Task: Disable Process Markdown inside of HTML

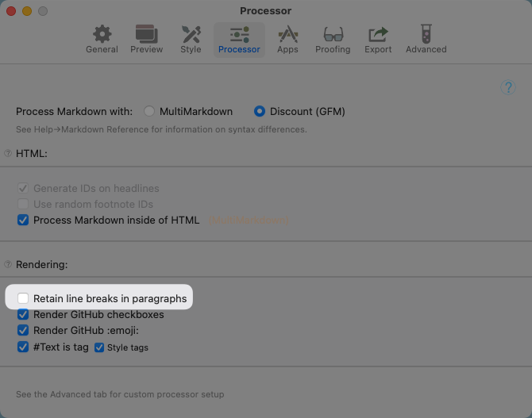Action: tap(23, 220)
